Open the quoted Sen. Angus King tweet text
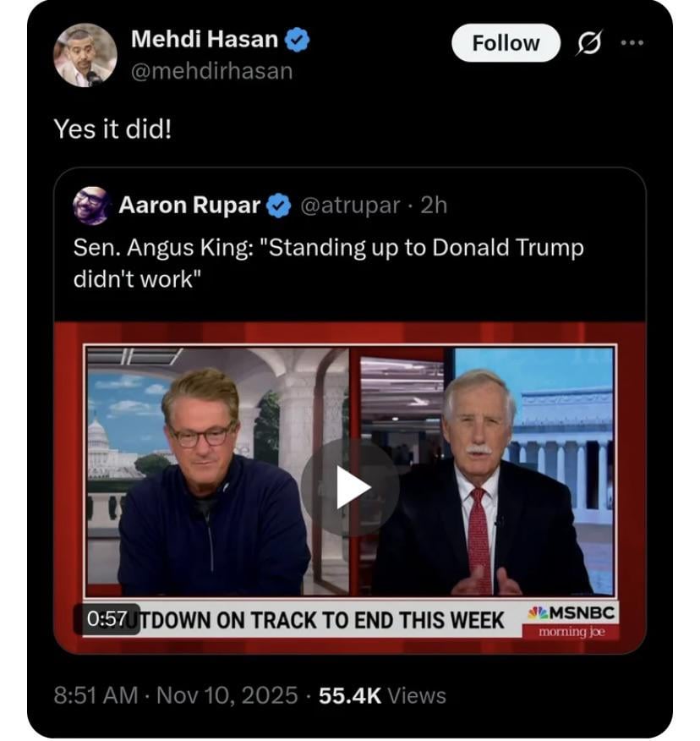The width and height of the screenshot is (700, 741). click(328, 263)
